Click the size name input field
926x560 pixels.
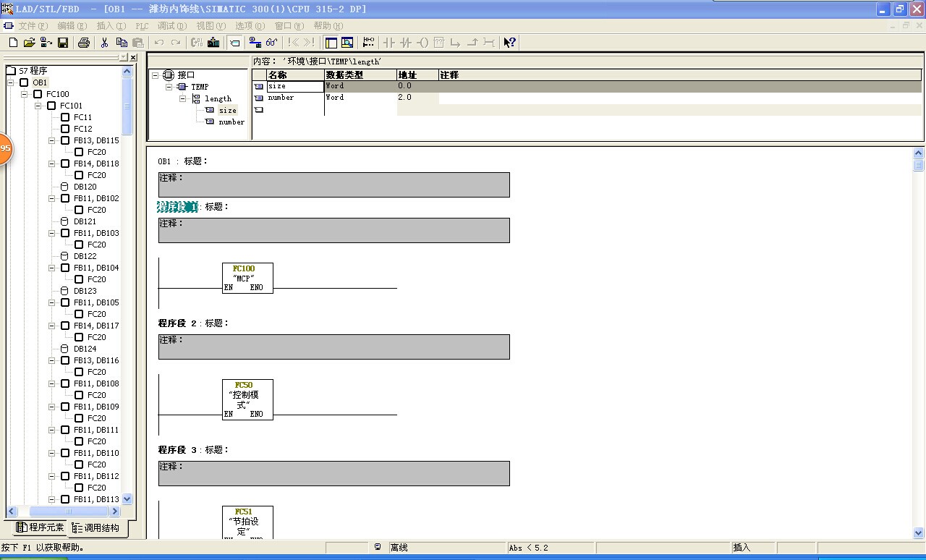[x=294, y=86]
